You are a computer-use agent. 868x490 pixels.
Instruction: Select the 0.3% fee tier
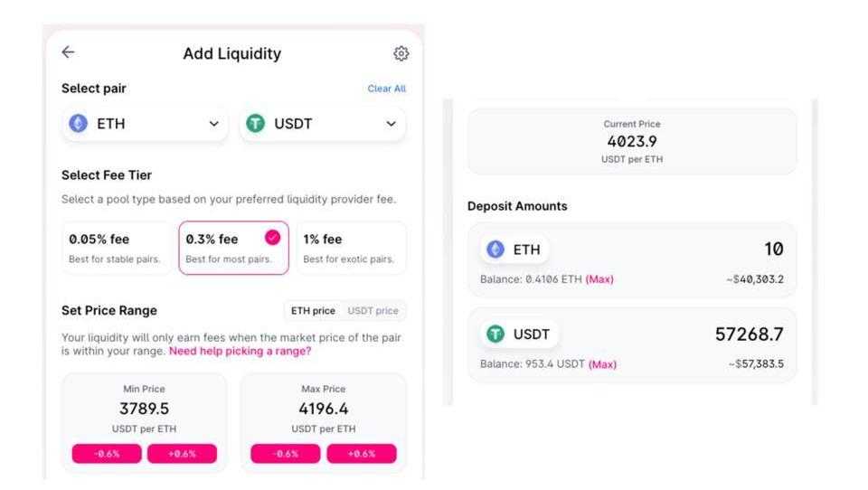(x=232, y=248)
